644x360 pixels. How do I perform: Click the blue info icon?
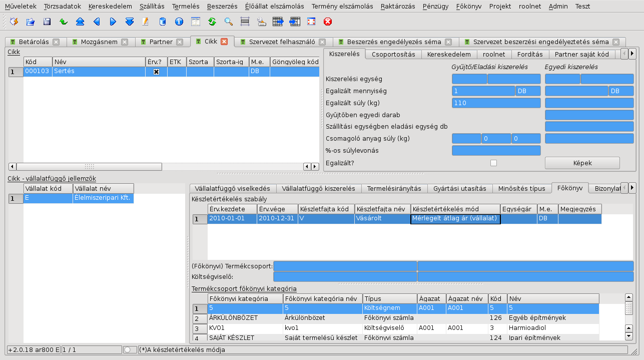coord(179,22)
